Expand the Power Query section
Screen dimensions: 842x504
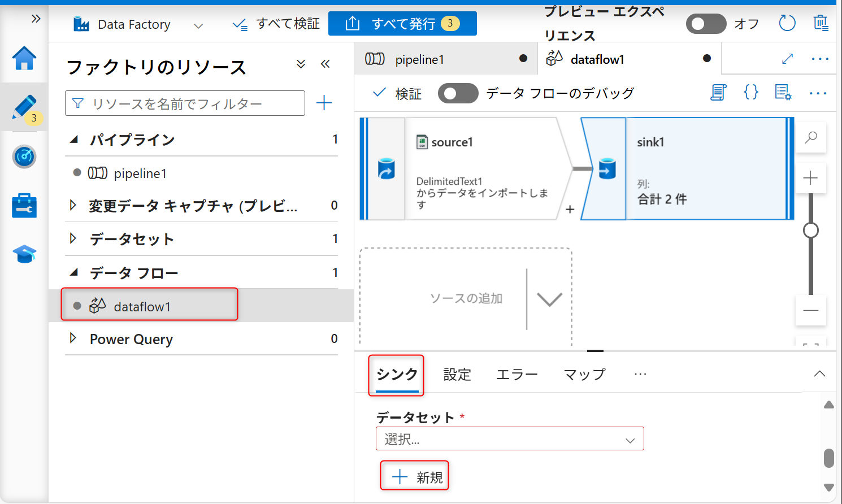73,338
